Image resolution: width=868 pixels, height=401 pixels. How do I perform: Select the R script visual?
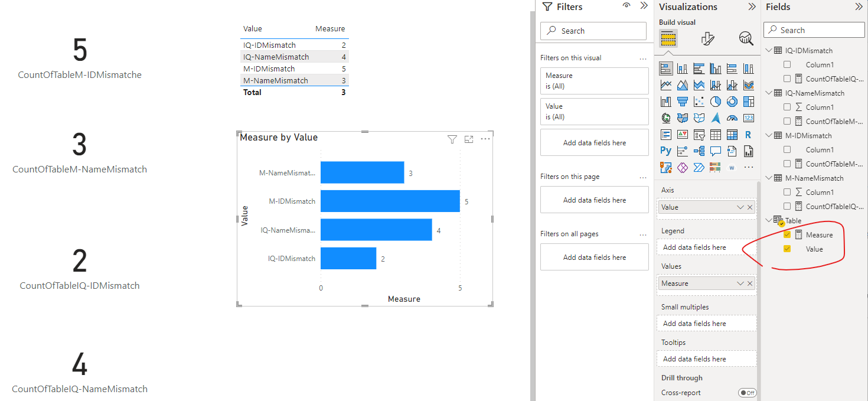point(749,135)
